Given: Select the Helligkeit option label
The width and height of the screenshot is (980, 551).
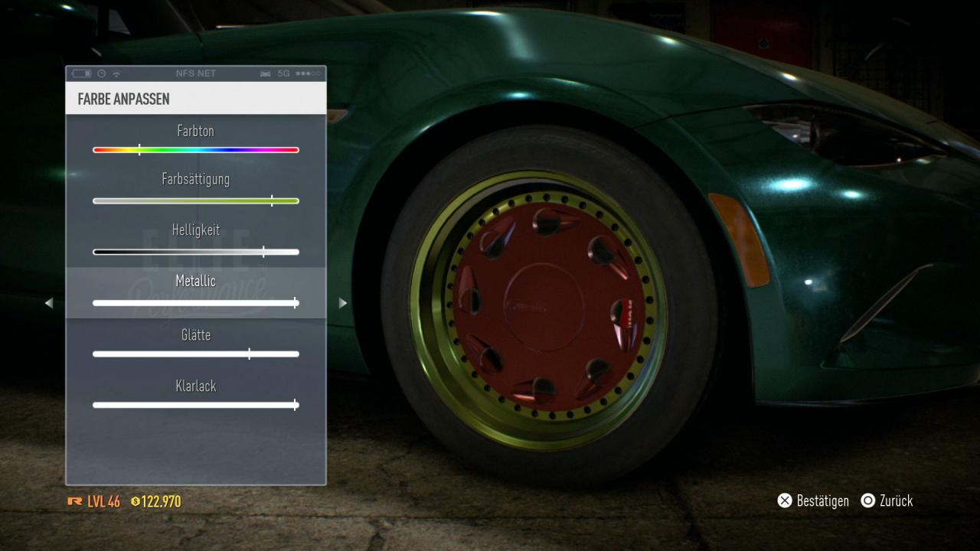Looking at the screenshot, I should tap(196, 230).
